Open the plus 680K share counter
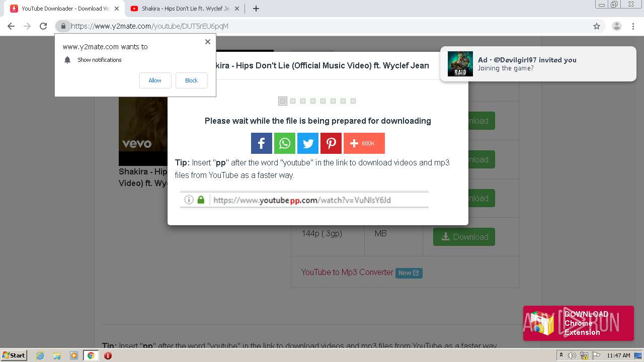Image resolution: width=644 pixels, height=362 pixels. pyautogui.click(x=364, y=143)
